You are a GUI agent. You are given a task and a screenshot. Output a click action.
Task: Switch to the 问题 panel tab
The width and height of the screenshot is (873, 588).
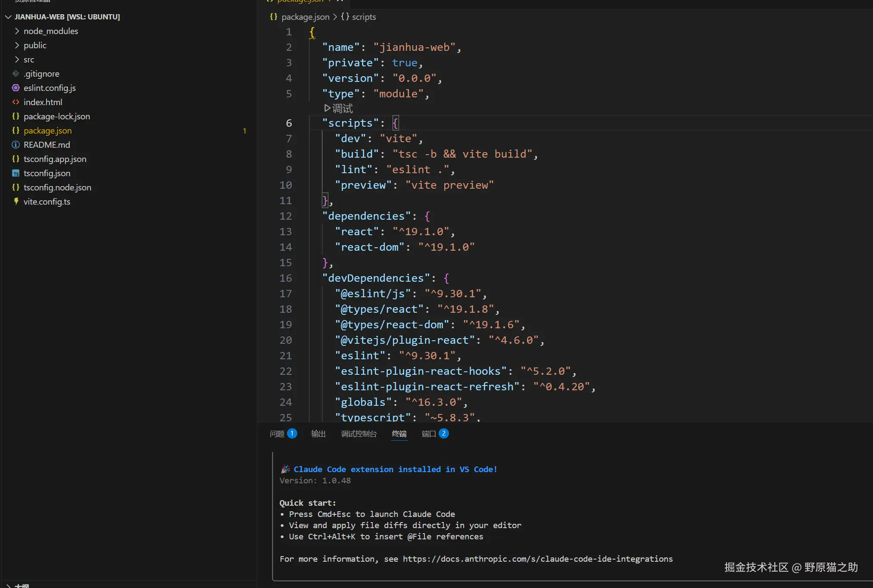click(x=277, y=434)
